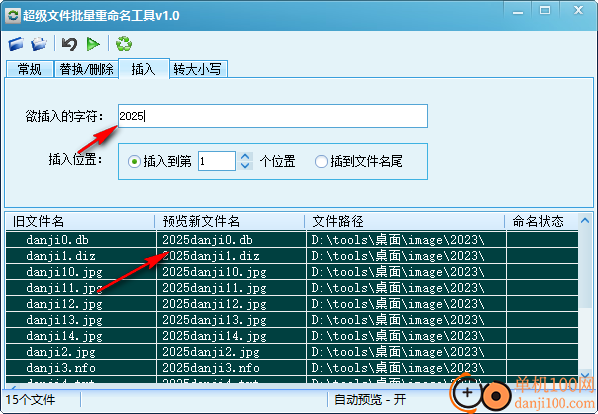Screen dimensions: 598x414
Task: Increase position with spinner up arrow
Action: [245, 156]
